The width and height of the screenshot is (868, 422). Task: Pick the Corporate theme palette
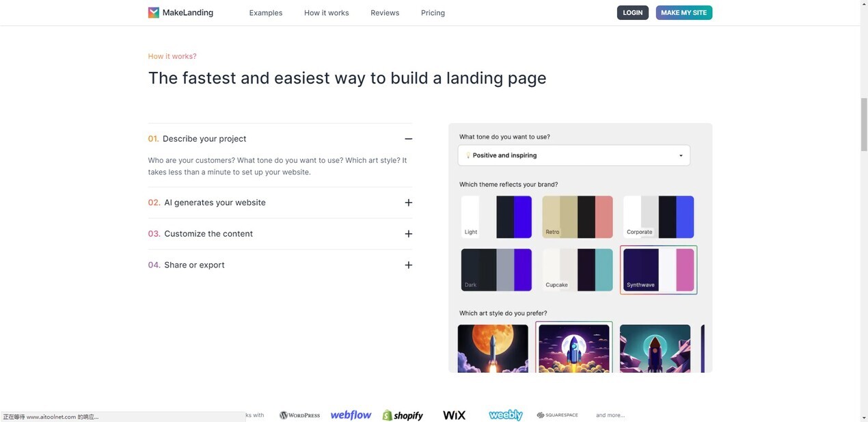point(658,217)
